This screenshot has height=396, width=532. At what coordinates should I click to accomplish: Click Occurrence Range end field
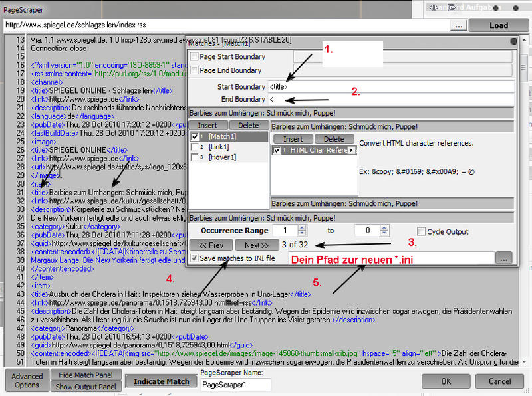point(367,231)
